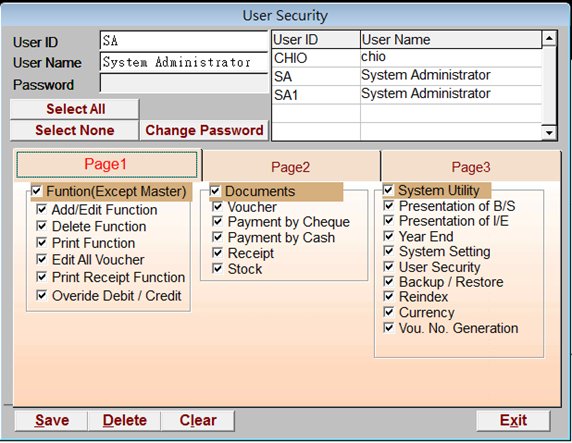The image size is (572, 443).
Task: Disable Receipt permission checkbox
Action: 217,253
